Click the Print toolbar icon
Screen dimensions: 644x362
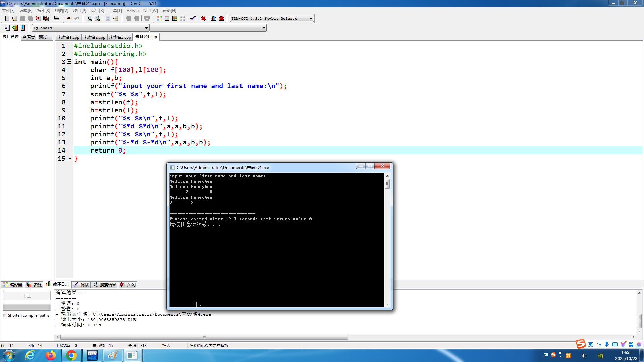pyautogui.click(x=56, y=18)
